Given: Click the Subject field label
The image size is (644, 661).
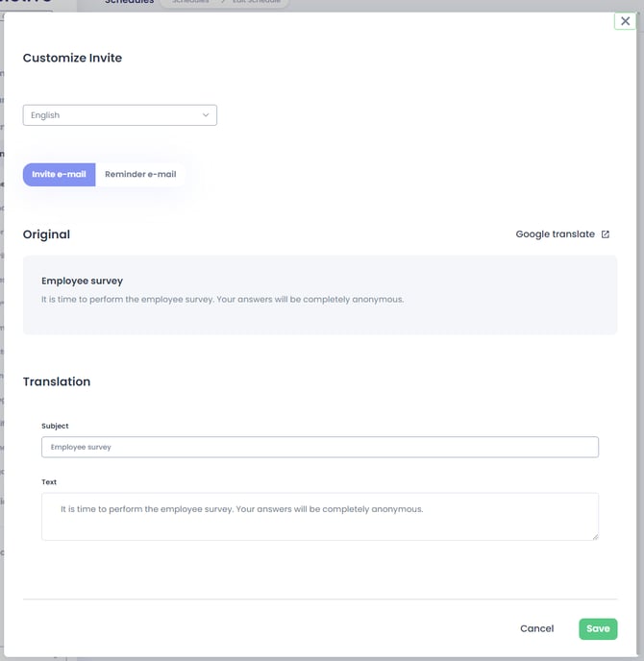Looking at the screenshot, I should click(55, 426).
